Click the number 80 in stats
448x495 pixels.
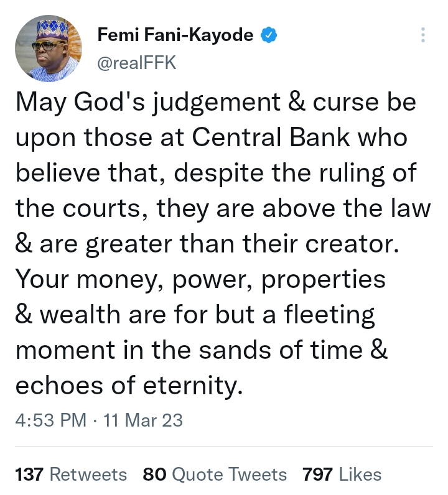[x=154, y=474]
